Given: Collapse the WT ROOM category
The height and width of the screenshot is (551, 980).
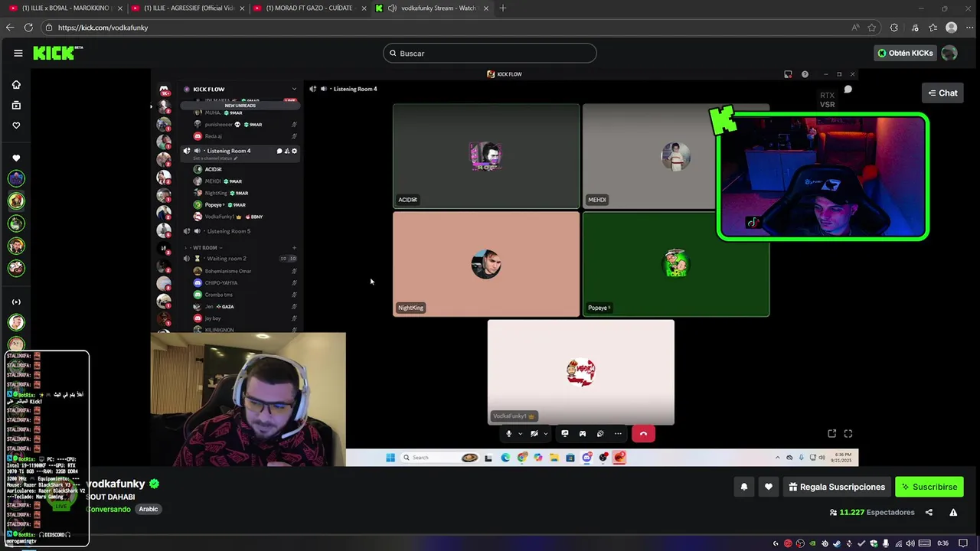Looking at the screenshot, I should coord(204,248).
